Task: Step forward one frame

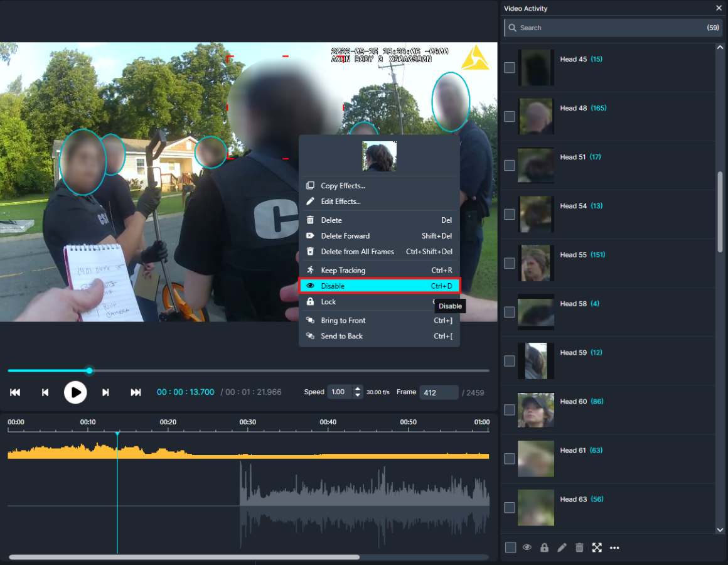Action: tap(105, 392)
